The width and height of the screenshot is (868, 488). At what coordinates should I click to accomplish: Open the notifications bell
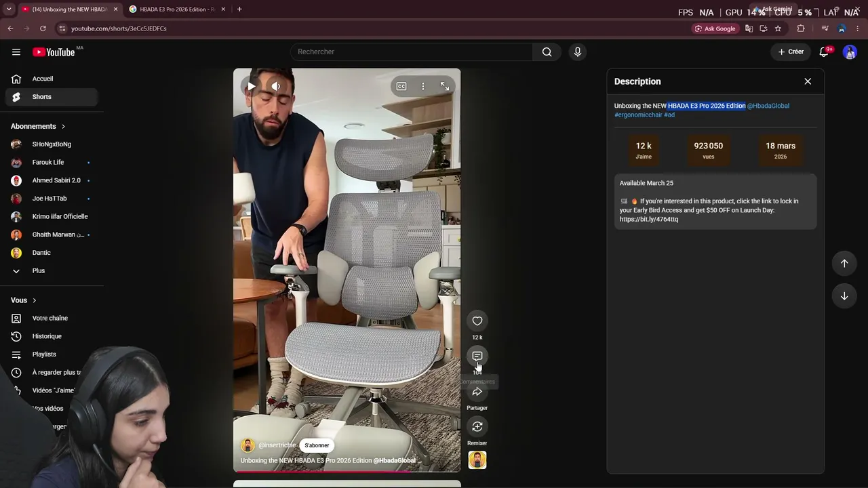[x=825, y=52]
